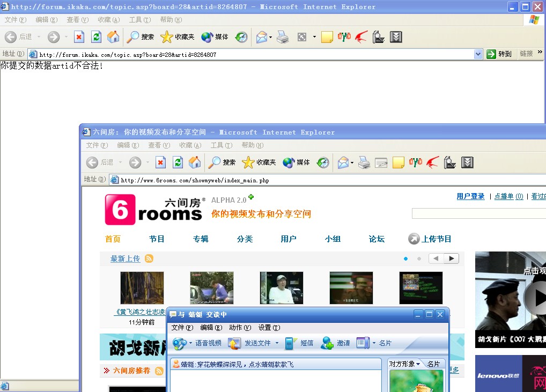Open the 黄飞鸿 video thumbnail
The height and width of the screenshot is (392, 546).
pyautogui.click(x=142, y=288)
